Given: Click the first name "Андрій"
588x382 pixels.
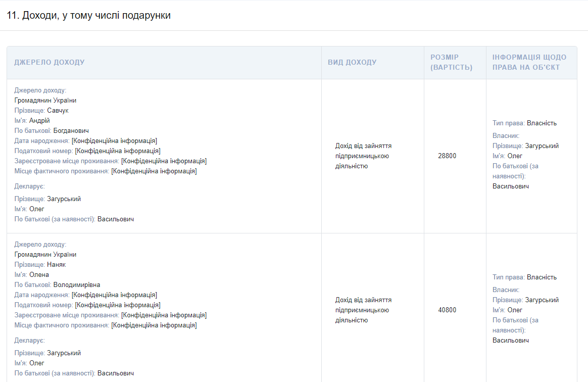Looking at the screenshot, I should [39, 121].
